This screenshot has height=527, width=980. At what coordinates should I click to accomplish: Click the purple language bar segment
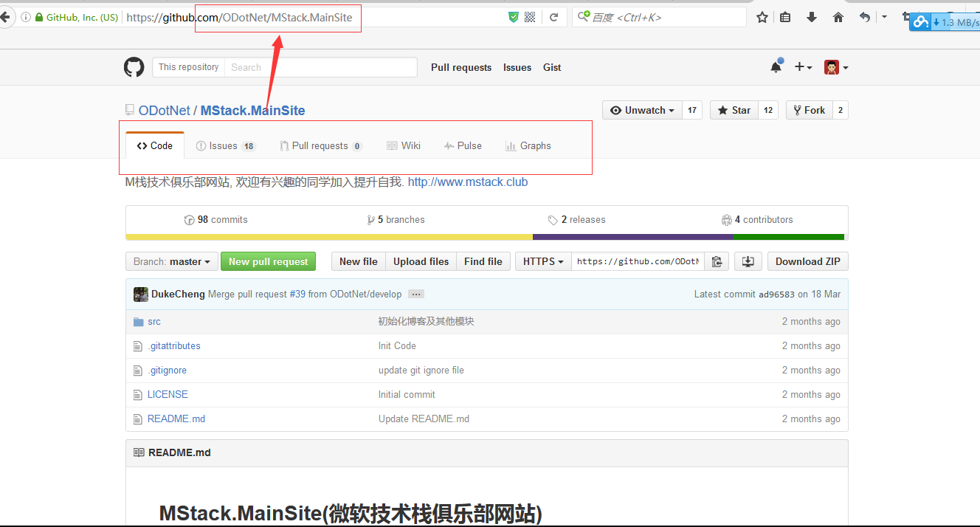[x=633, y=237]
